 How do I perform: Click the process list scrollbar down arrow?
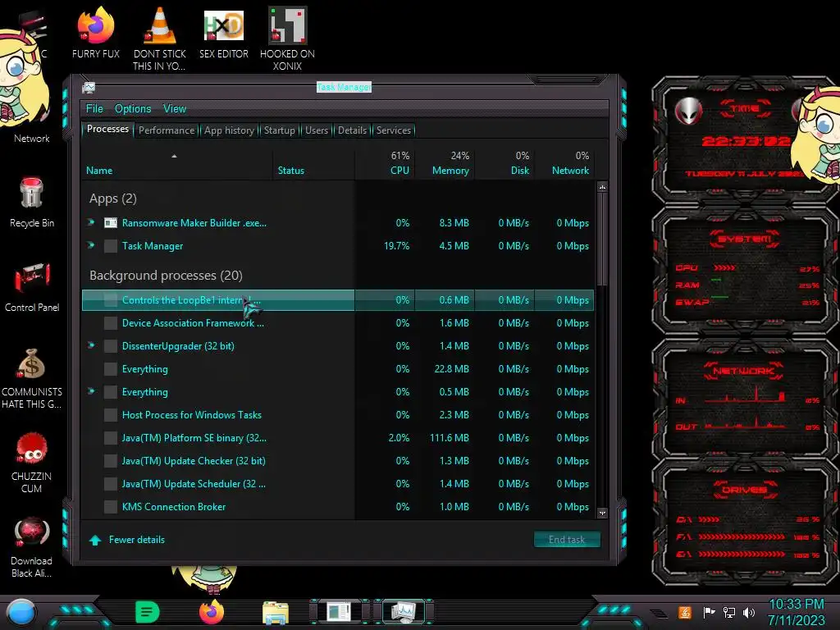pos(602,513)
